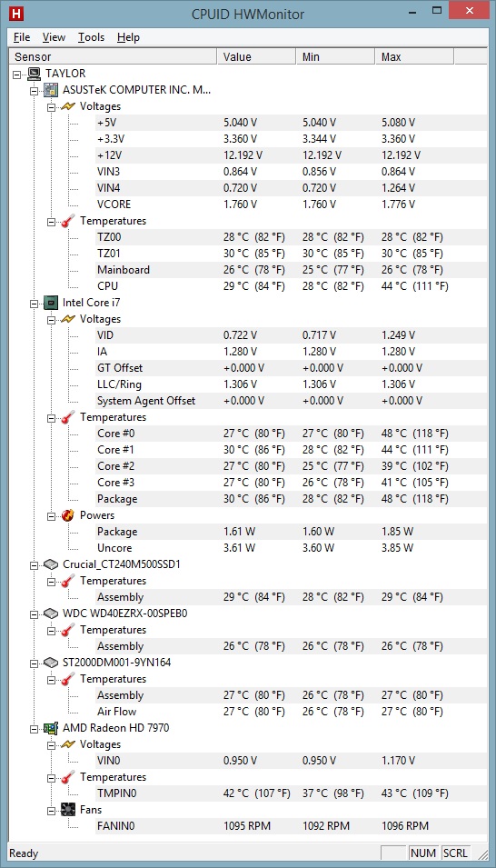496x868 pixels.
Task: Click the Ready status text
Action: pos(24,853)
